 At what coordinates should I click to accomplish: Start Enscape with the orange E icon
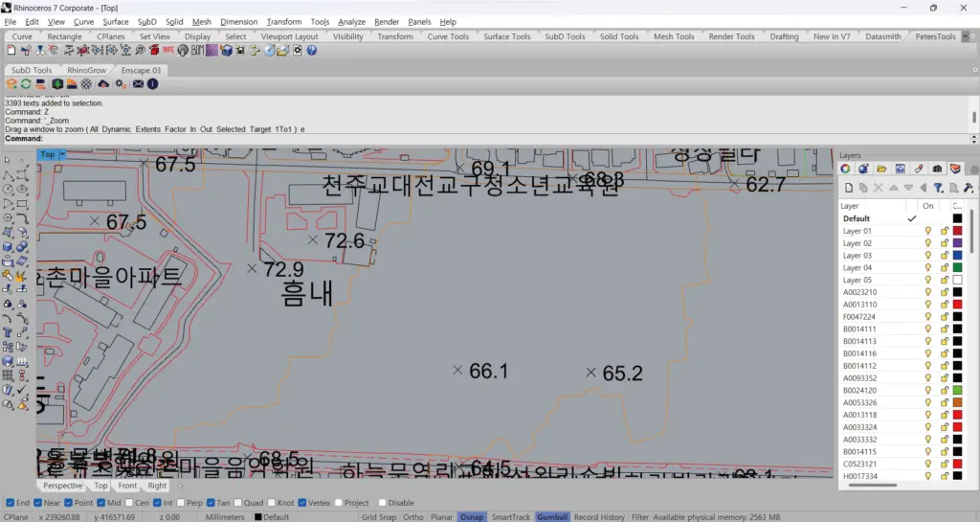[x=11, y=83]
